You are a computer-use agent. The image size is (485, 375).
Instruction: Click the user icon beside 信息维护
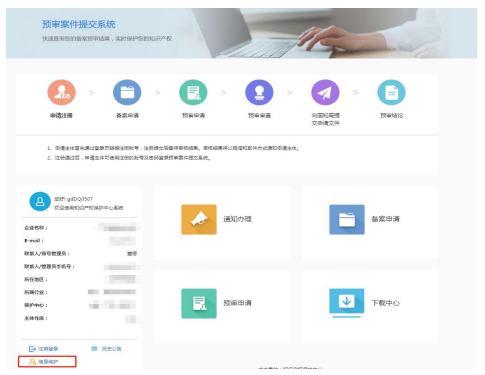coord(32,361)
